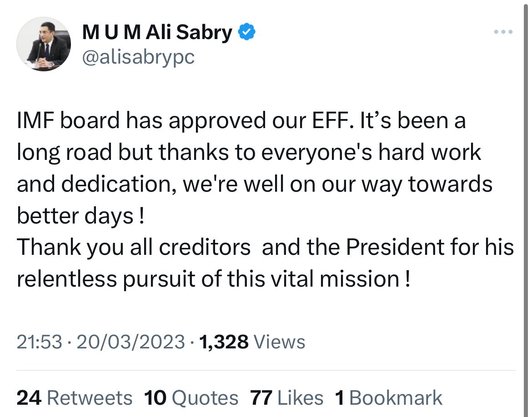
Task: View the 10 Quotes list
Action: (x=191, y=397)
